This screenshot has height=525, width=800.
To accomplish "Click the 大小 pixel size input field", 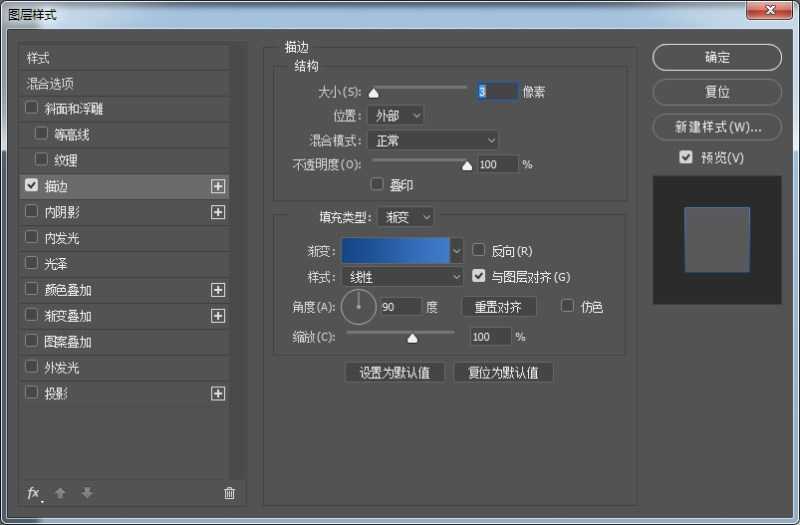I will click(497, 92).
